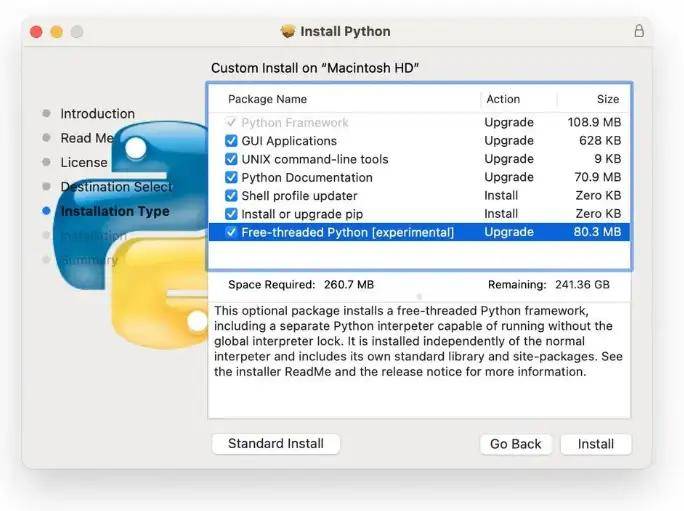Select Free-threaded Python [experimental] row label

[347, 232]
